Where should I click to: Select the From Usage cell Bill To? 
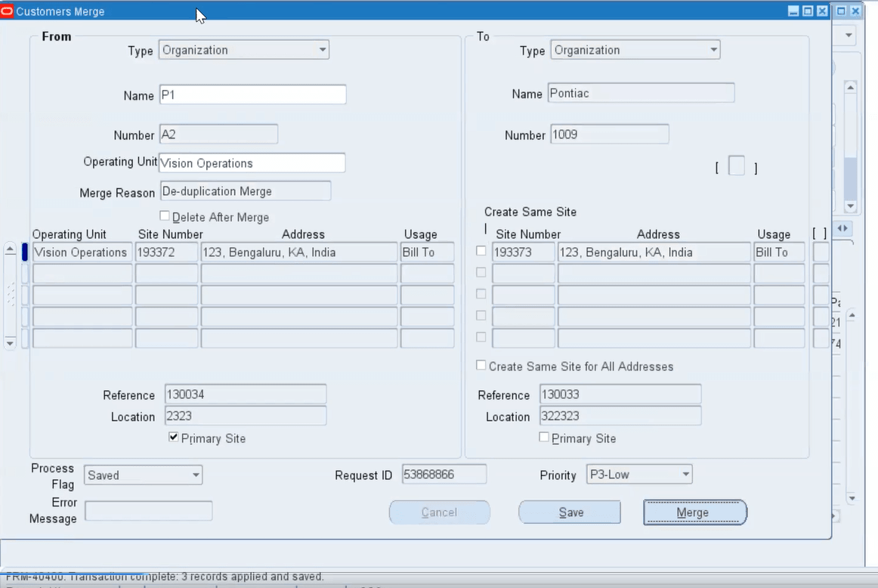[427, 252]
